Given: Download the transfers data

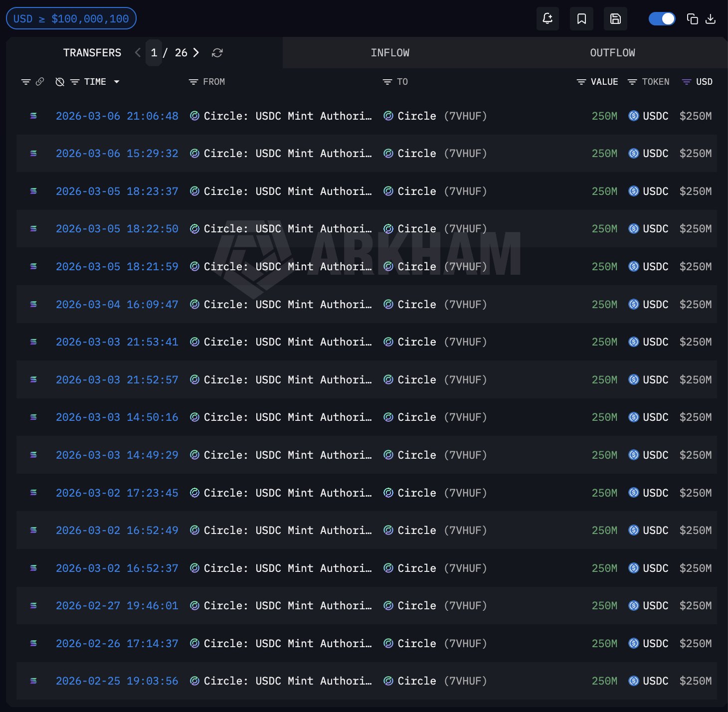Looking at the screenshot, I should 711,19.
